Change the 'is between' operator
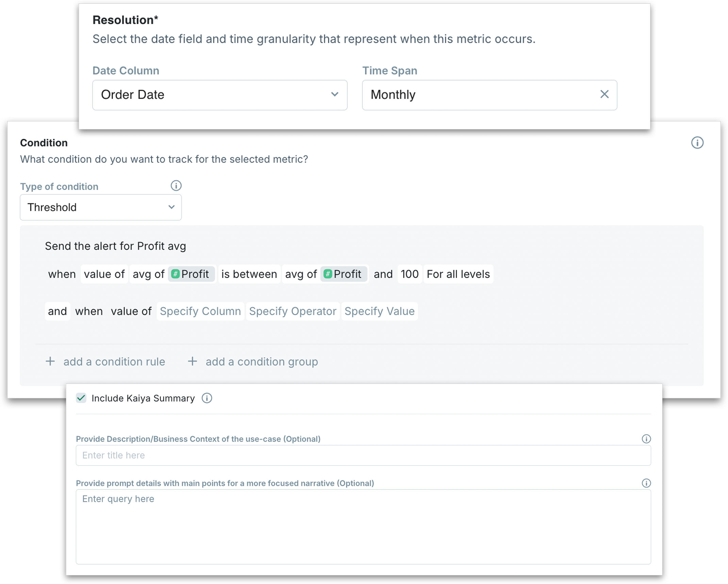Screen dimensions: 728x584 coord(249,274)
